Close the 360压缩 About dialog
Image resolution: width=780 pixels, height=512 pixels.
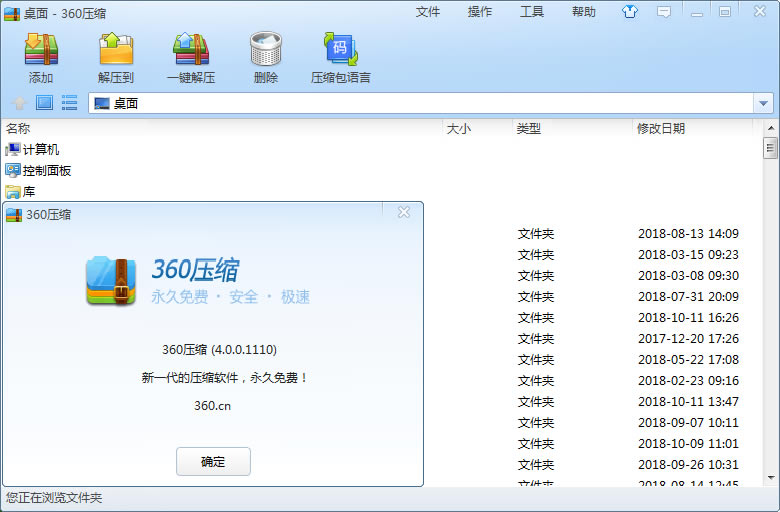click(x=404, y=212)
